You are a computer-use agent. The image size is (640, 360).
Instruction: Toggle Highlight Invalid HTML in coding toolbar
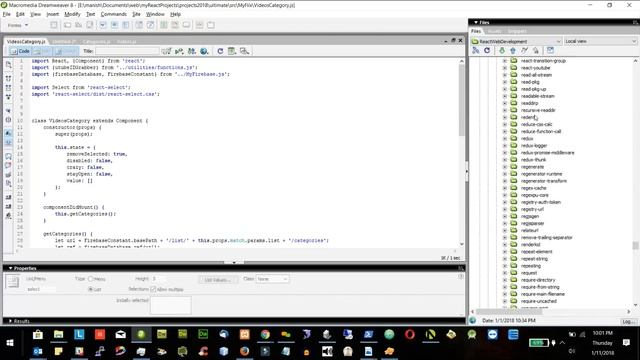click(x=9, y=142)
